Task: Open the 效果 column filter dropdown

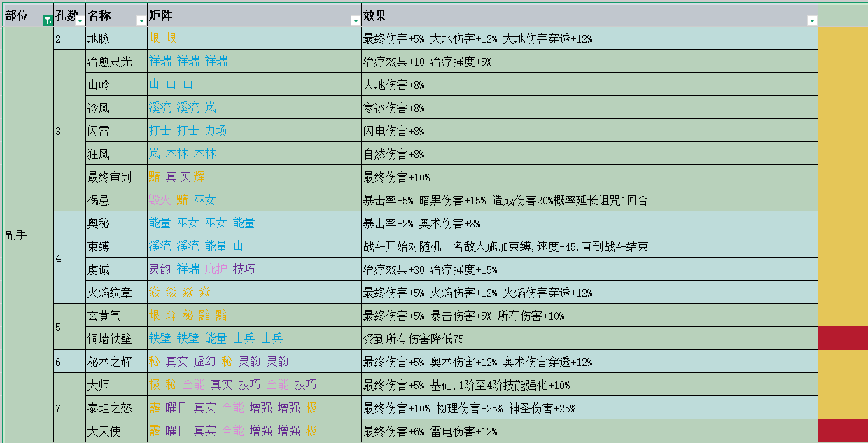Action: point(811,20)
